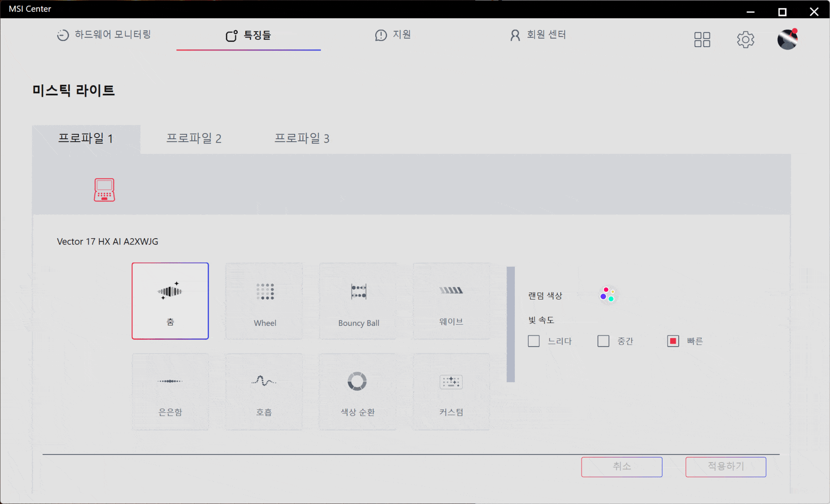Select the Bouncy Ball lighting effect
Screen dimensions: 830x504
click(x=358, y=301)
